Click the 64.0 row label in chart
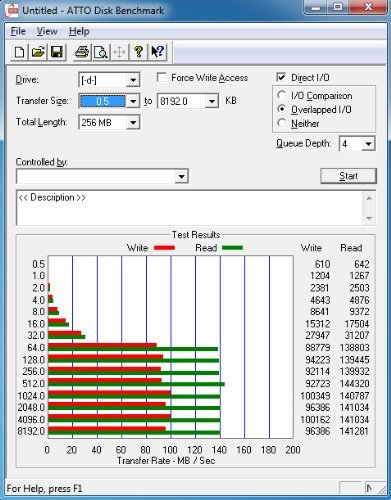 [x=36, y=348]
